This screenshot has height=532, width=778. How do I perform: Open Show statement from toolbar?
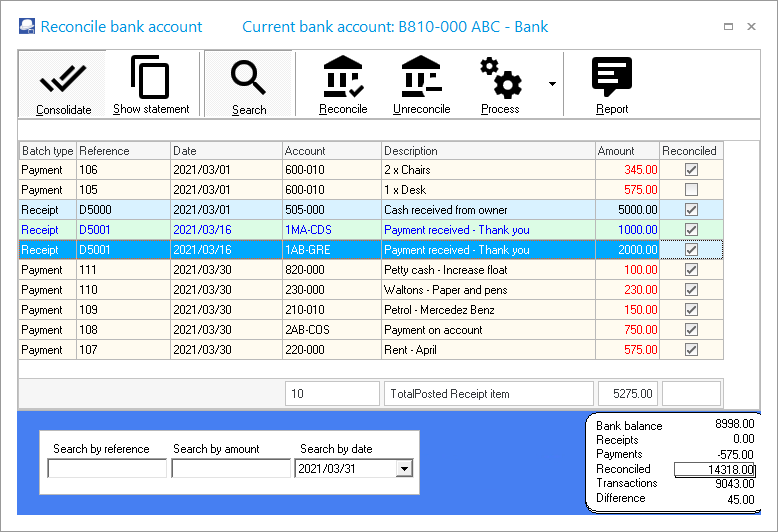pyautogui.click(x=151, y=77)
